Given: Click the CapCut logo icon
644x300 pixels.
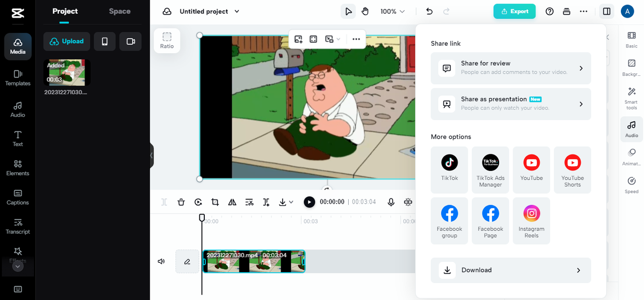Looking at the screenshot, I should pyautogui.click(x=17, y=13).
